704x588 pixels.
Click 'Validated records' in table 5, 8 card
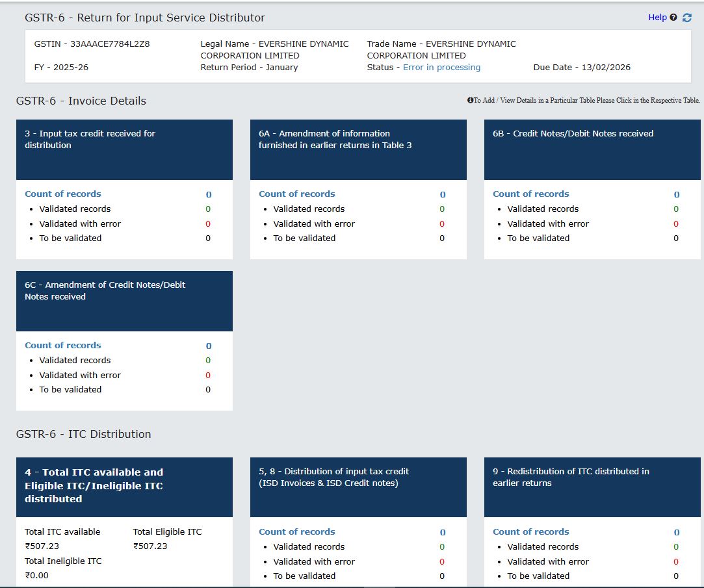309,546
